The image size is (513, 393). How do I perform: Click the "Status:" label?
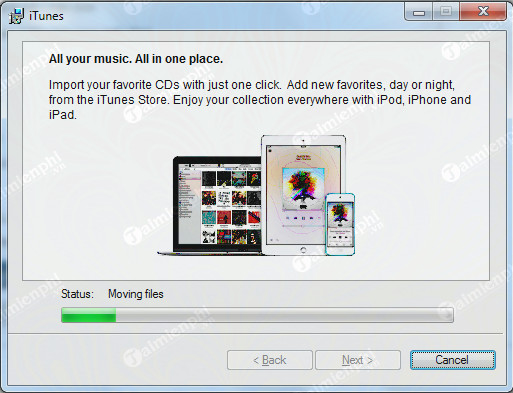pos(77,294)
